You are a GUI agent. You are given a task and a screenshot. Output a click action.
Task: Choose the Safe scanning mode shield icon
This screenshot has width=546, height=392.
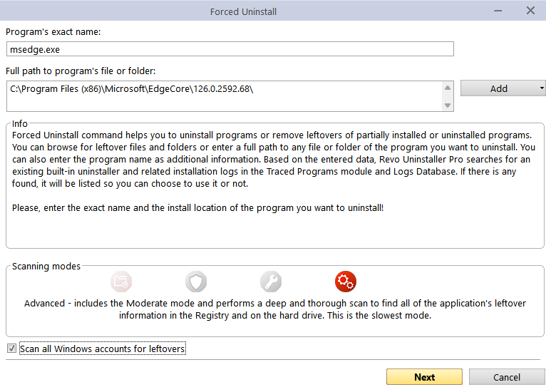196,282
